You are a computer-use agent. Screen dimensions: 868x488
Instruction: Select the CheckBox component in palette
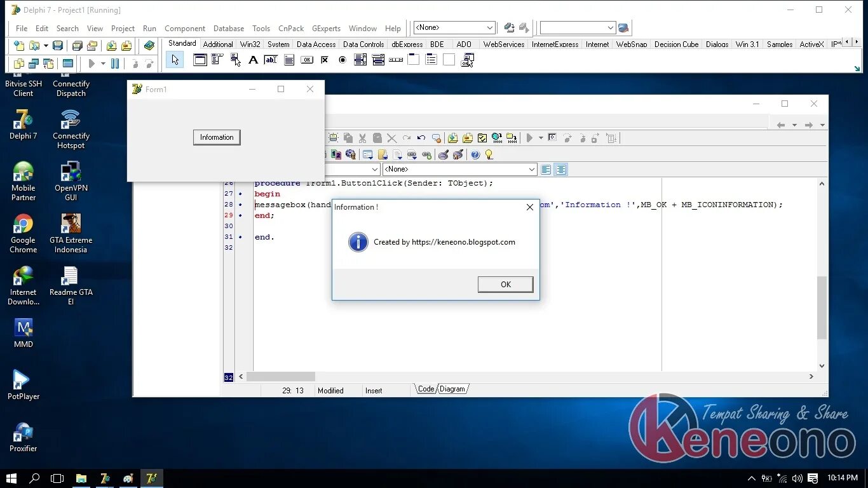coord(325,60)
